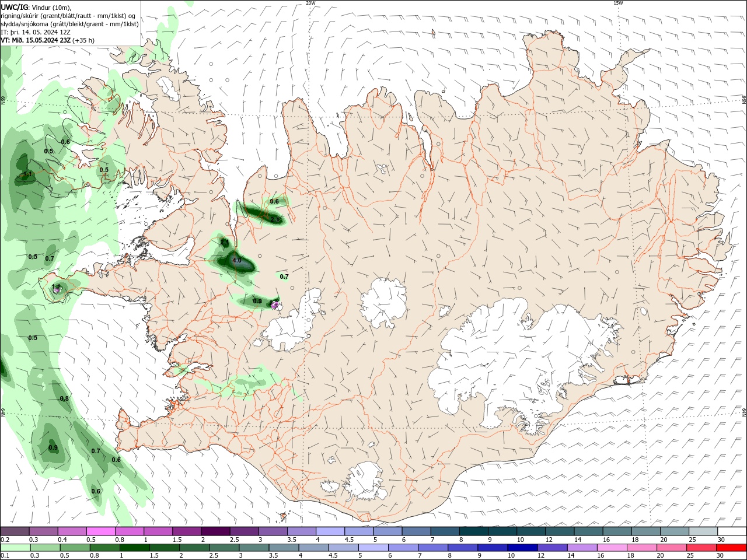Screen dimensions: 747x560
Task: Select the 0.4–0.5 orchid snow legend swatch
Action: (72, 531)
